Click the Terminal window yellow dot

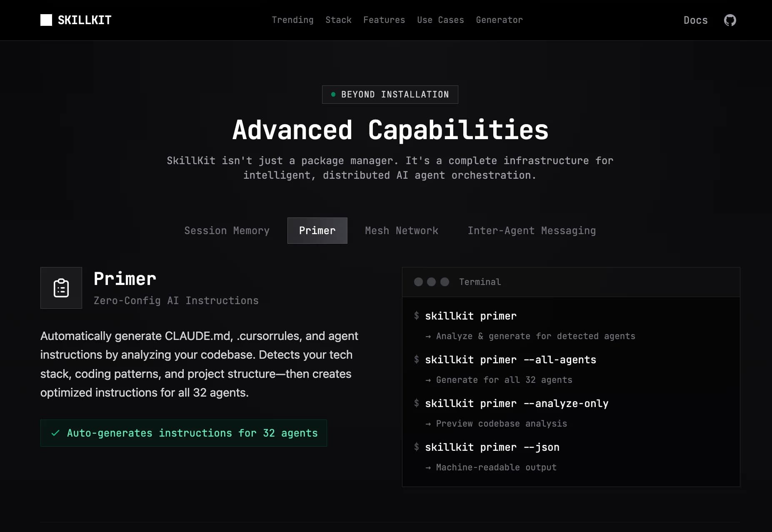pos(432,282)
